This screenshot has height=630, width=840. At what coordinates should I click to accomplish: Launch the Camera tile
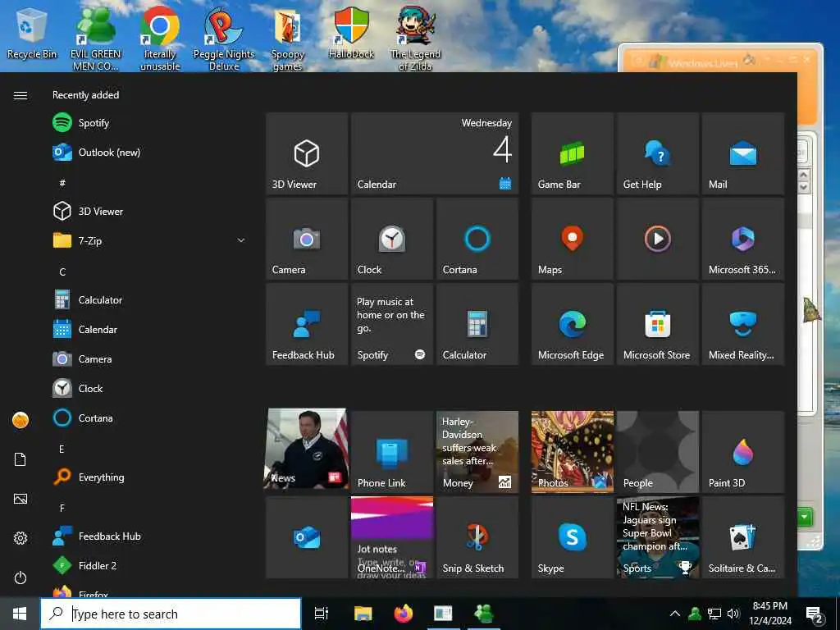tap(307, 239)
